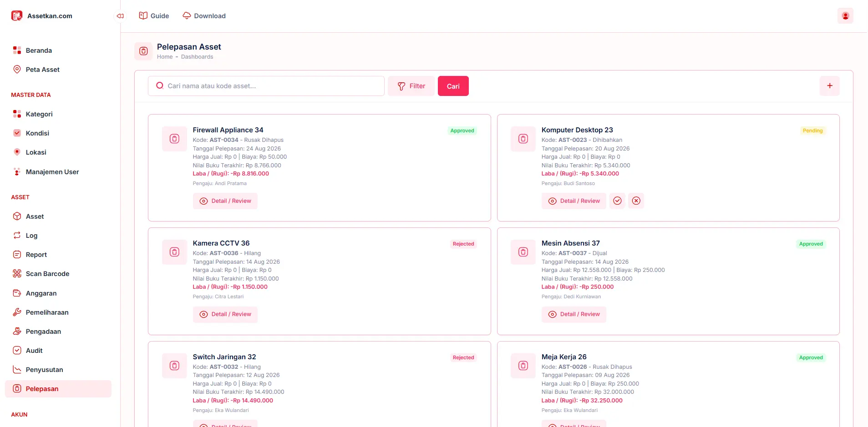Viewport: 868px width, 427px height.
Task: Approve the Komputer Desktop 23 disposal request
Action: click(617, 201)
